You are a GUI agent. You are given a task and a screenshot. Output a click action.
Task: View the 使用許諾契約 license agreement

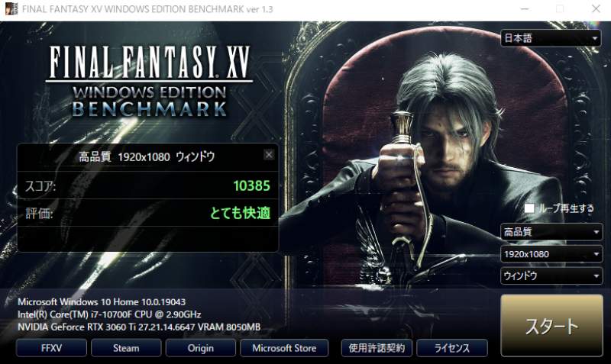[377, 348]
